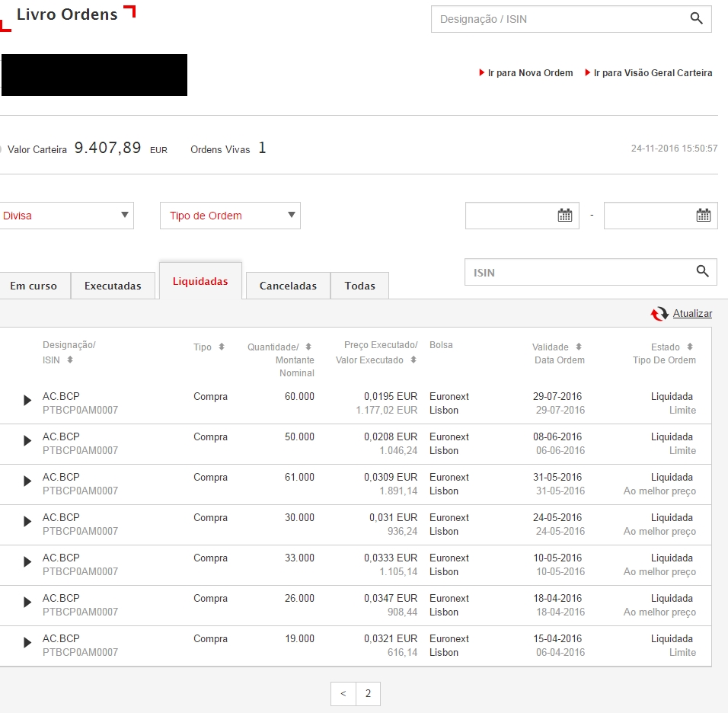
Task: Open the start date calendar picker
Action: click(x=564, y=216)
